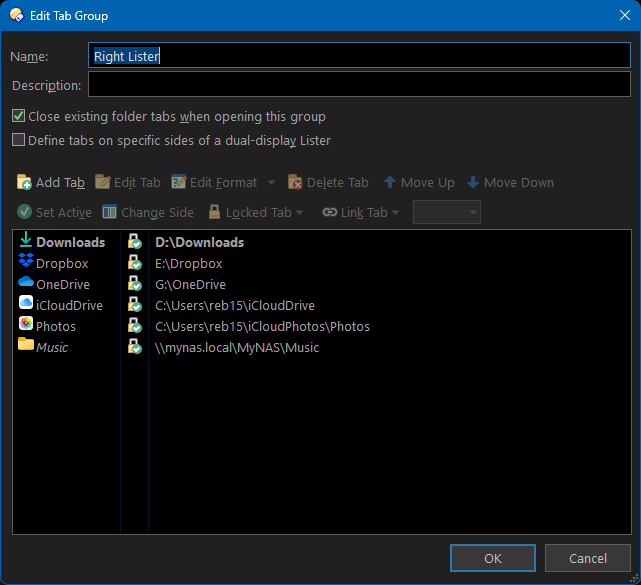This screenshot has width=641, height=585.
Task: Select the Photos tab name
Action: pos(56,327)
